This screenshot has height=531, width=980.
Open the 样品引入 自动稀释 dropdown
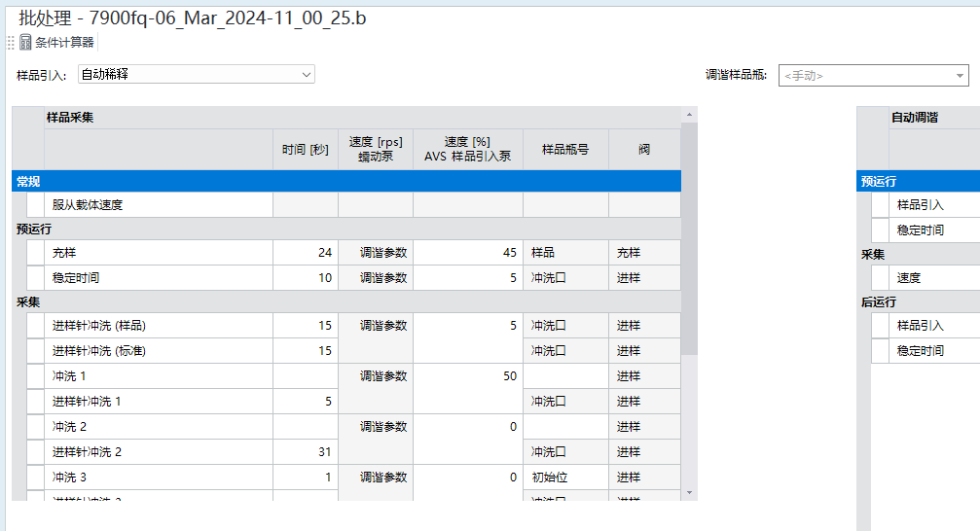pyautogui.click(x=197, y=74)
